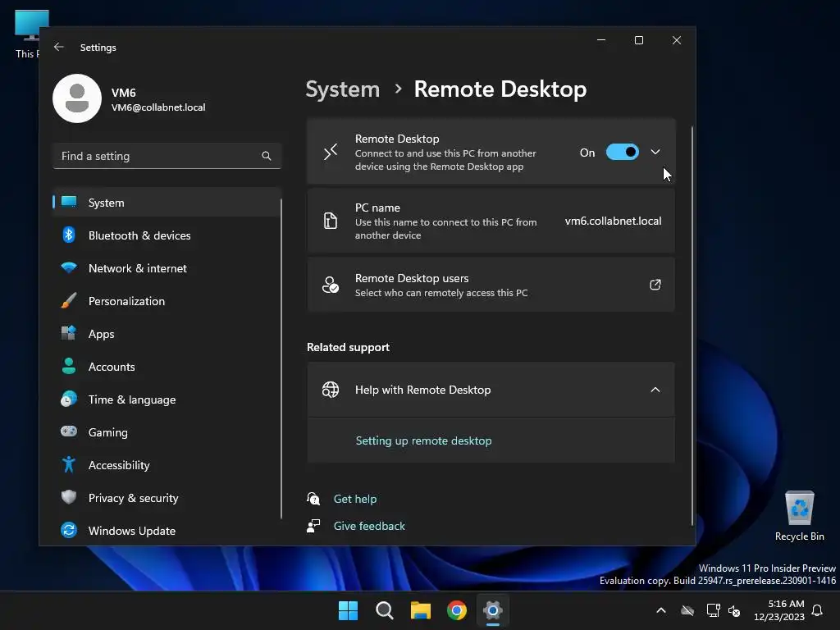Click the VM6@collabnet.local account text
The width and height of the screenshot is (840, 630).
[158, 107]
